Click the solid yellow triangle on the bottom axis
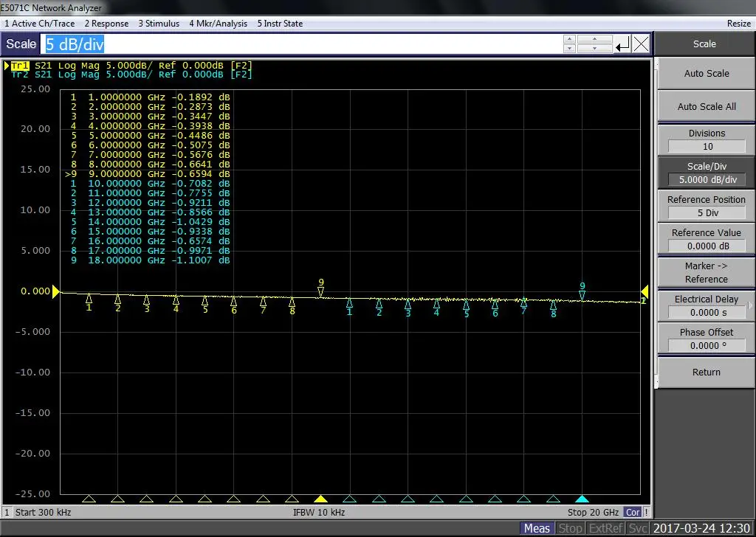The width and height of the screenshot is (756, 537). pyautogui.click(x=320, y=499)
